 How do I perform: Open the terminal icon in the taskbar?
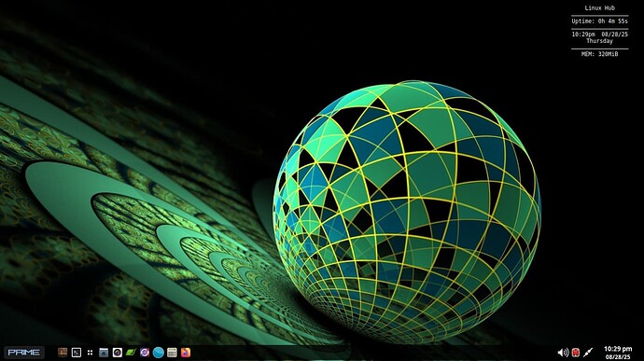(77, 353)
